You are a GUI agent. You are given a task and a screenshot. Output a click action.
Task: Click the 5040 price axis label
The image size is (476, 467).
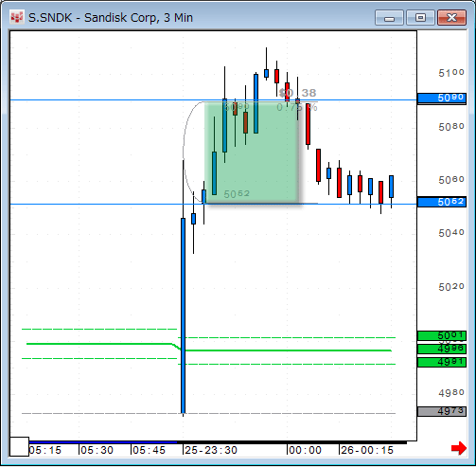click(451, 233)
